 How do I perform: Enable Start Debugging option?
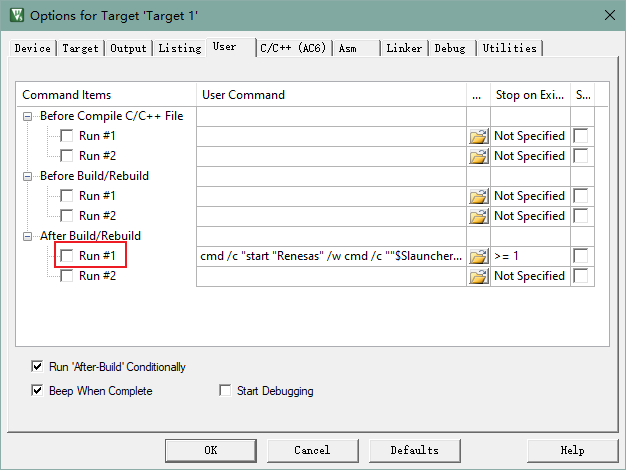[225, 391]
